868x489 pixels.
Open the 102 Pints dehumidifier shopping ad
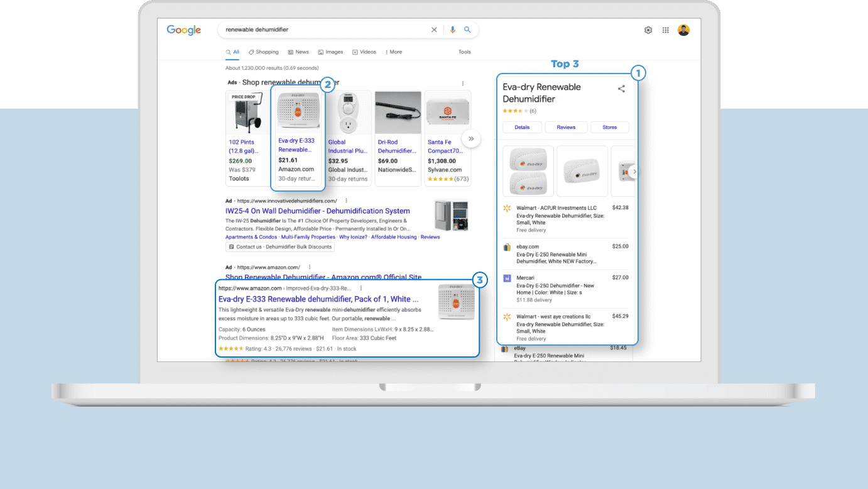point(248,138)
